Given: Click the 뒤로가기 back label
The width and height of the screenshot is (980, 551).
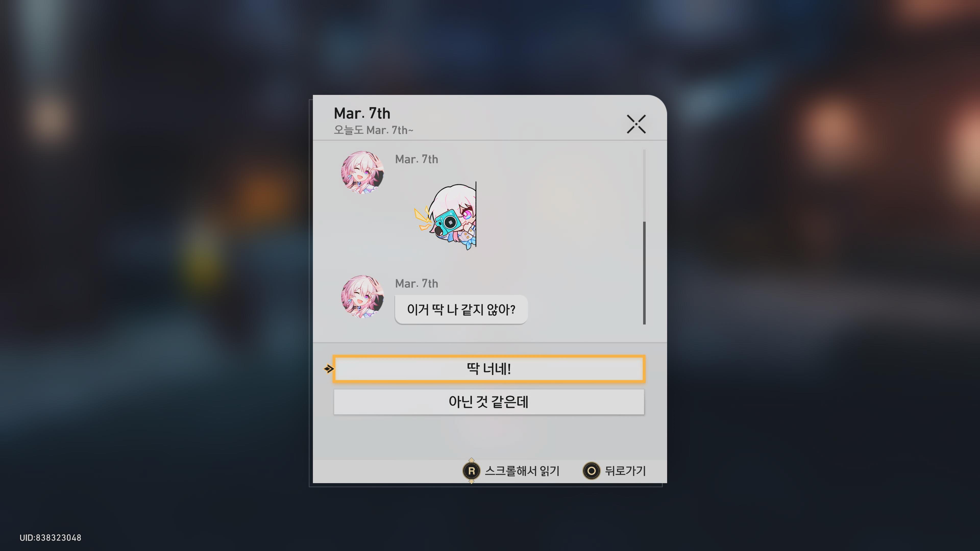Looking at the screenshot, I should [626, 471].
